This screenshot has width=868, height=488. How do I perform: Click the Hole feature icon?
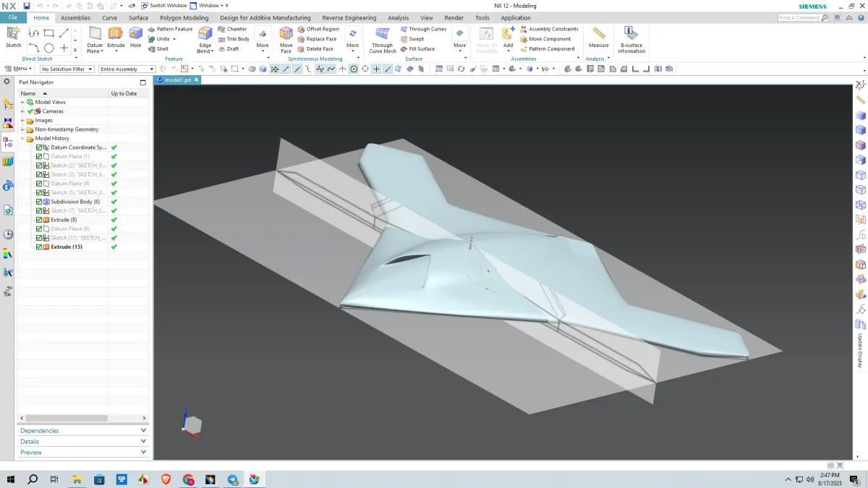point(136,38)
